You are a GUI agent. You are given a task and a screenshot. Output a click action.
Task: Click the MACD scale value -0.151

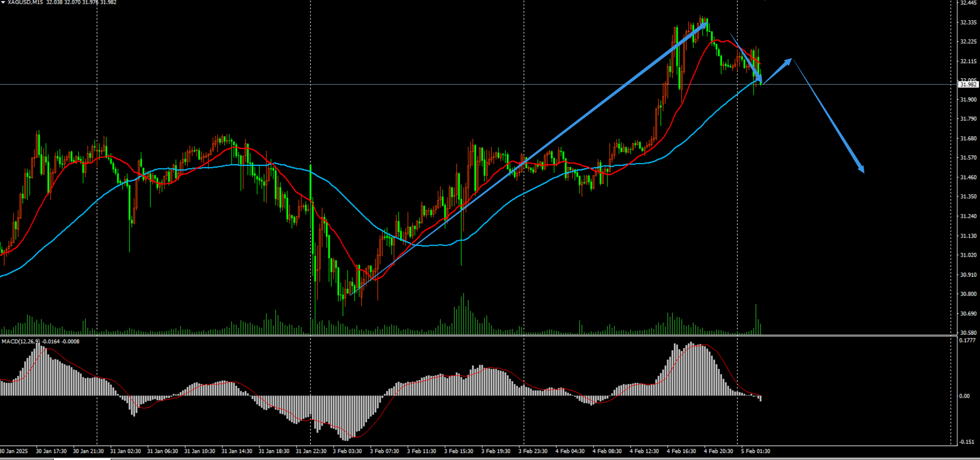point(967,441)
